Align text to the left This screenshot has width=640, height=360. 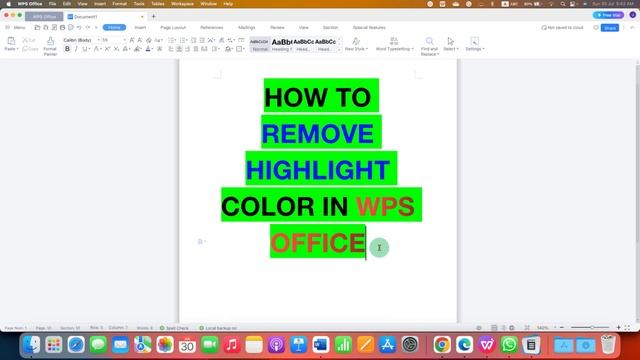pos(171,49)
